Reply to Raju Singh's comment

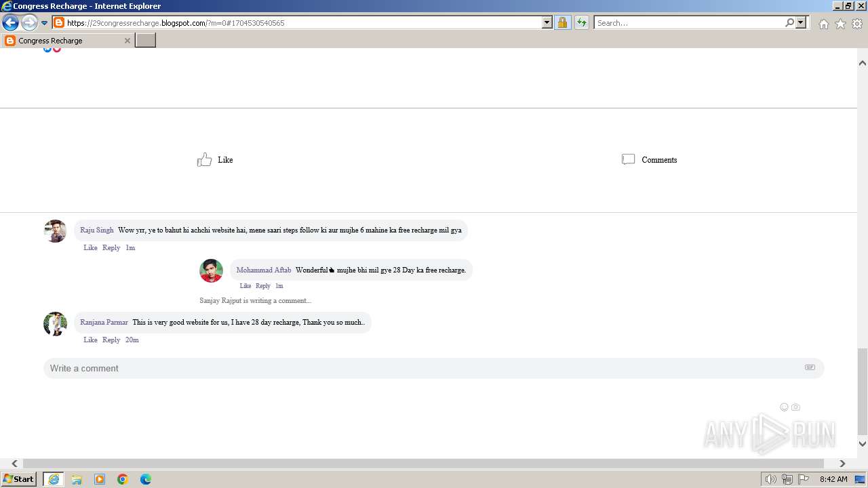tap(111, 247)
